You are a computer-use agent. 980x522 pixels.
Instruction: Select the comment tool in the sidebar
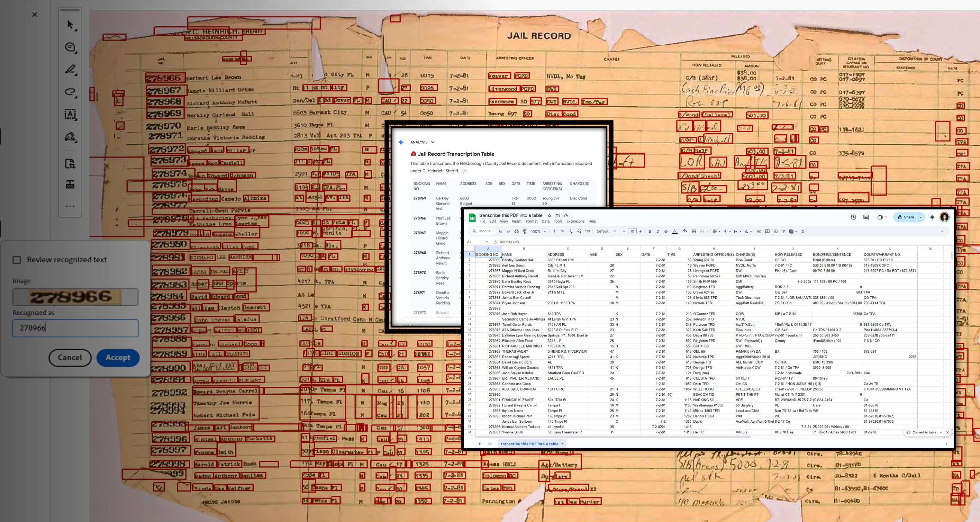pos(70,47)
